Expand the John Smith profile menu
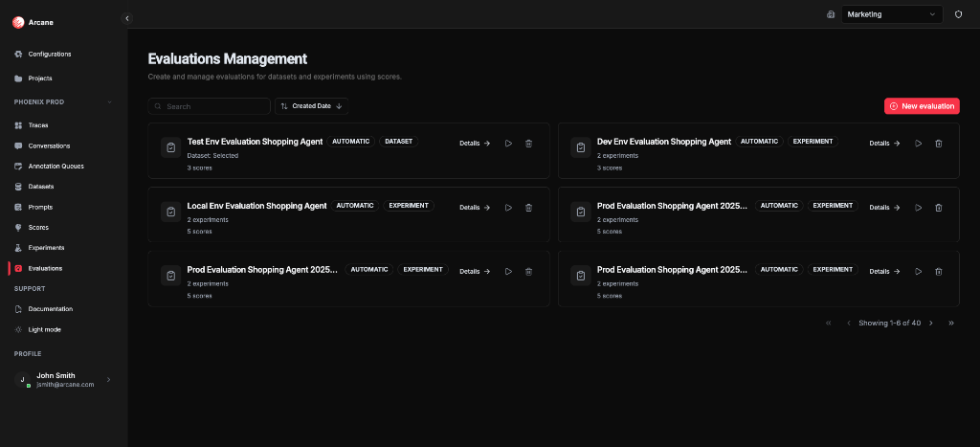 108,380
